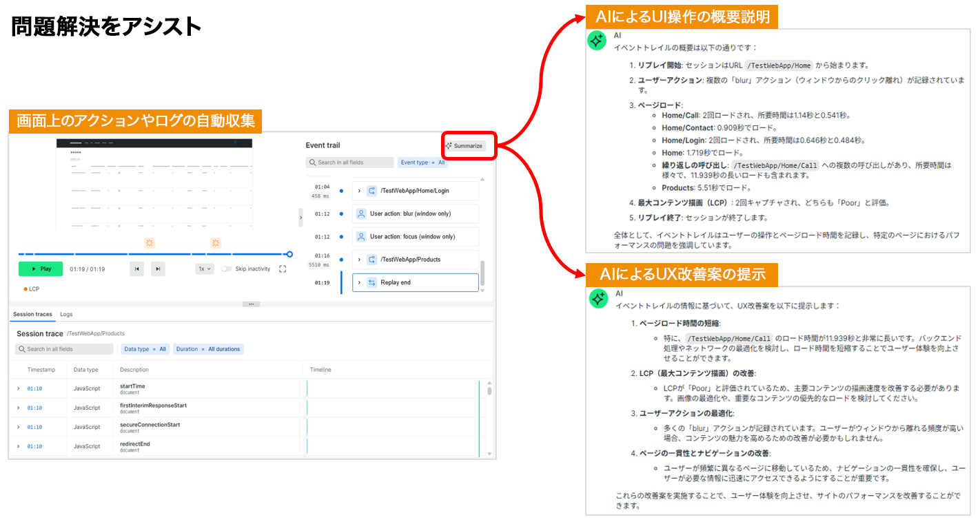The width and height of the screenshot is (980, 524).
Task: Focus the Event trail search field
Action: (349, 163)
